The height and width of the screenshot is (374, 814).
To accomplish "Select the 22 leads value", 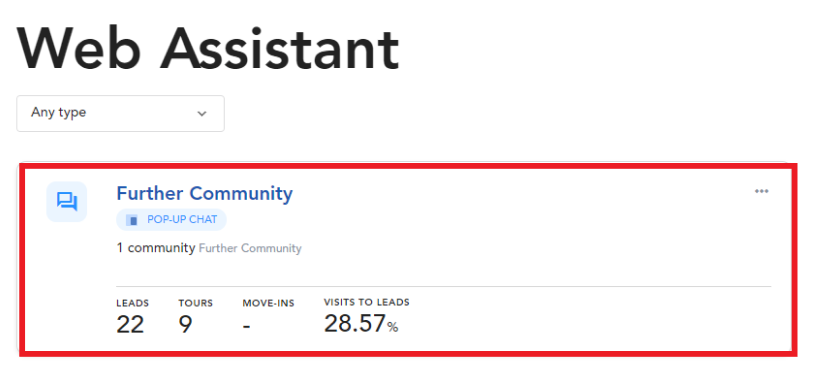I will tap(130, 325).
